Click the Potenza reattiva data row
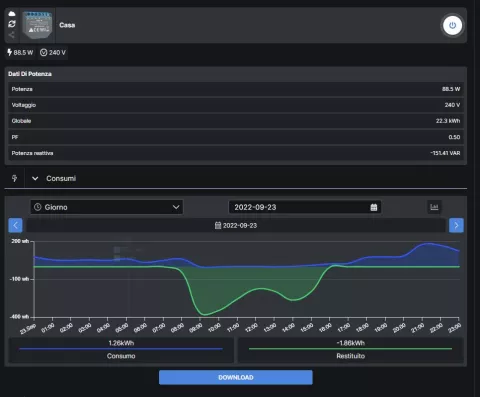Viewport: 480px width, 397px height. click(236, 153)
